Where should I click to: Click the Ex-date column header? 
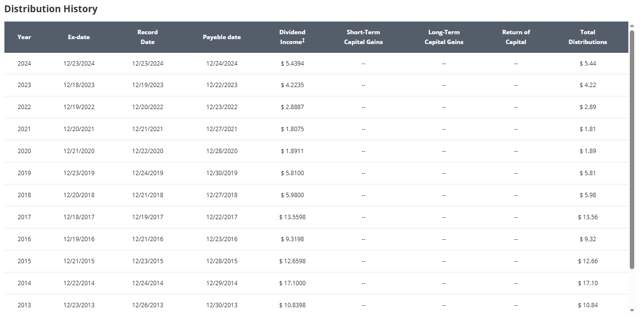(79, 37)
